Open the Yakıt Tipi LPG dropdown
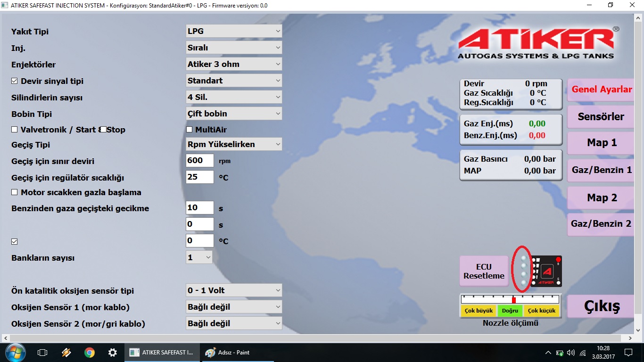This screenshot has width=644, height=362. 234,31
